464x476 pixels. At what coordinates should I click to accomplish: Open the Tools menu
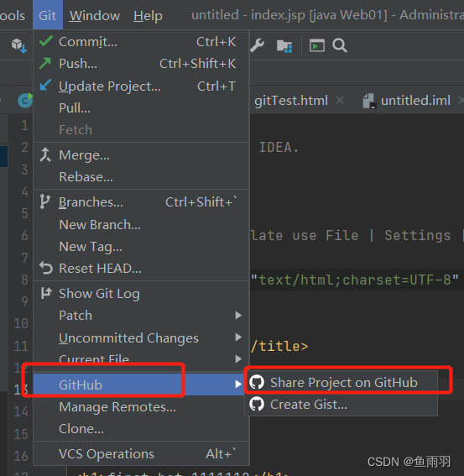tap(12, 15)
